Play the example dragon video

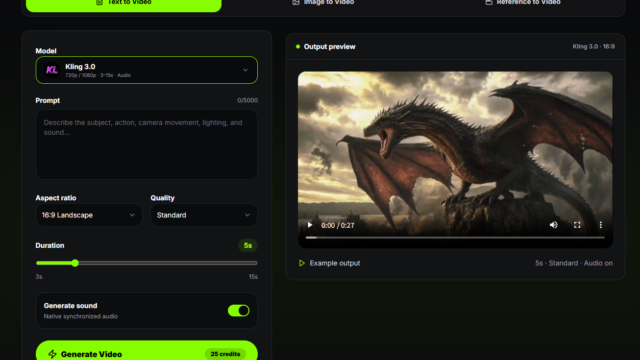(310, 225)
